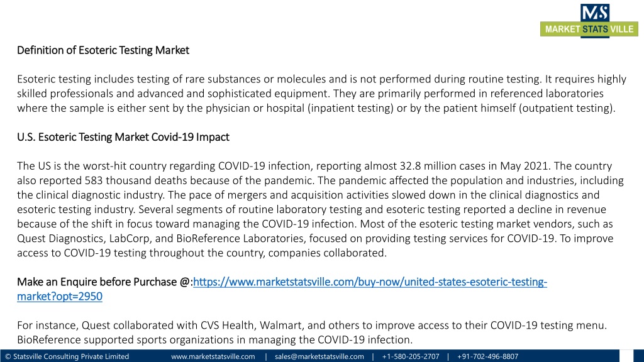Click Statsville Consulting Private Limited copyright text
This screenshot has height=362, width=644.
67,356
